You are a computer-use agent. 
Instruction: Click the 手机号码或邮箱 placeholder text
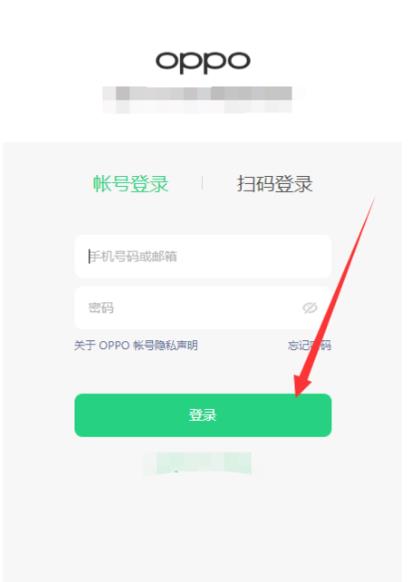(x=134, y=256)
